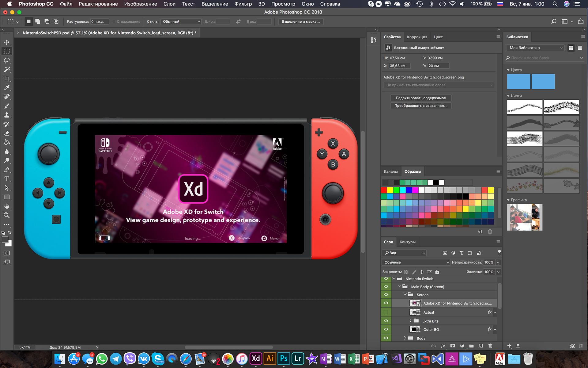Select the Magic Wand tool

coord(7,70)
